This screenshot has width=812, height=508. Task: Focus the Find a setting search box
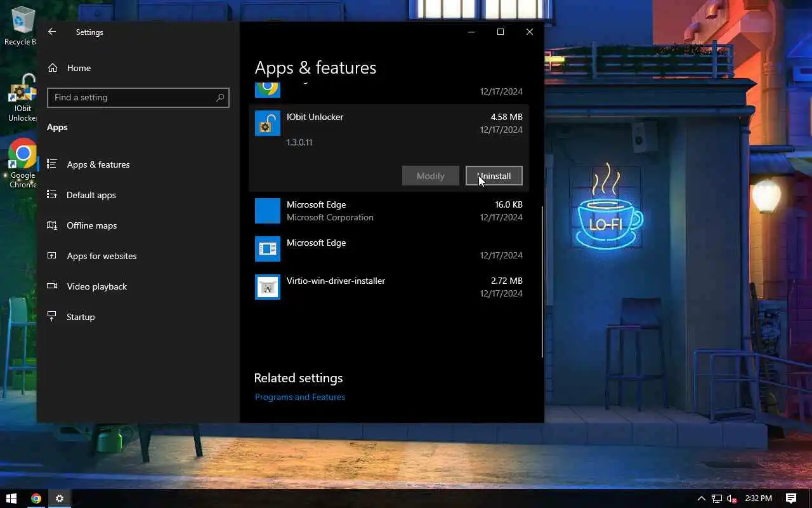pyautogui.click(x=138, y=97)
